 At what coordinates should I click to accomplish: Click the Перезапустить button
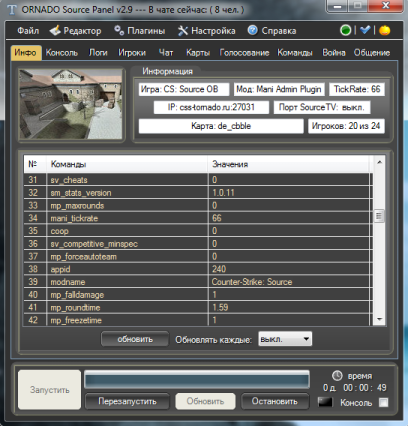click(127, 401)
